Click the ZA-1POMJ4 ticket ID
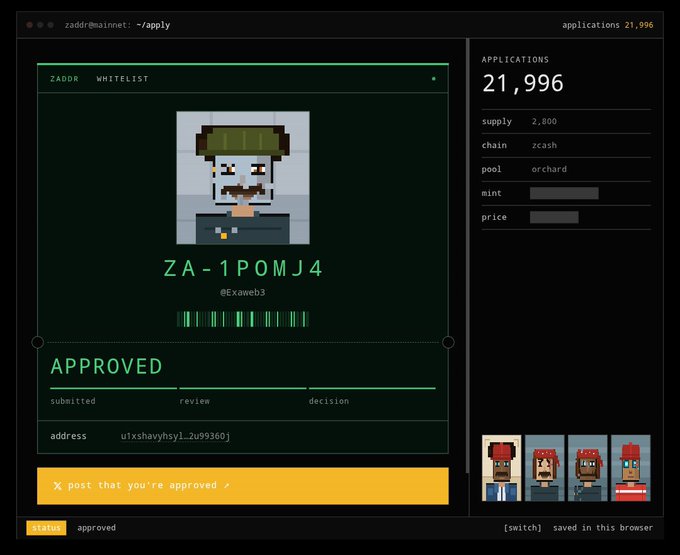This screenshot has width=680, height=555. [243, 268]
